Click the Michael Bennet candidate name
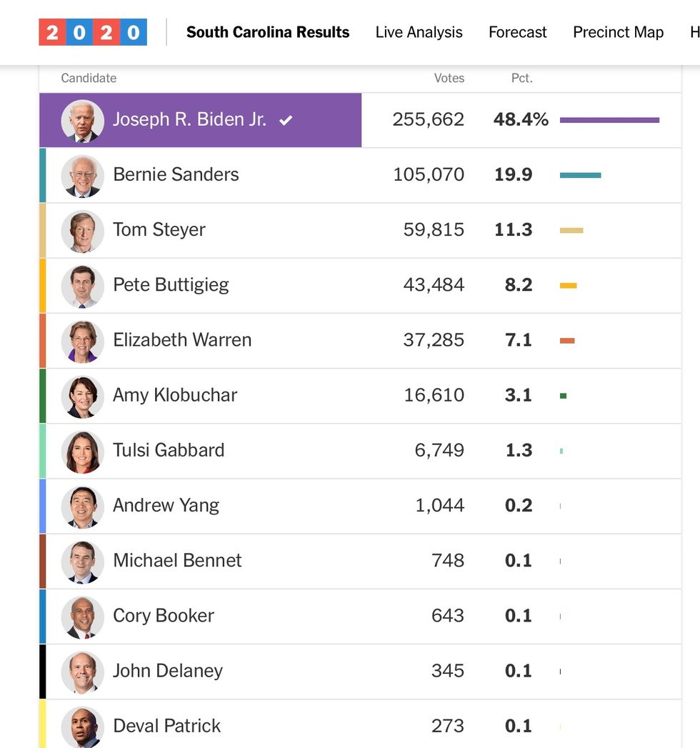Image resolution: width=700 pixels, height=748 pixels. 177,560
